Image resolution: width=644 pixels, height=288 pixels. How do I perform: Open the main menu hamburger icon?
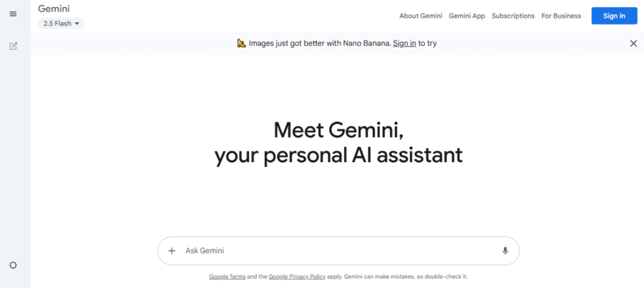(x=13, y=14)
